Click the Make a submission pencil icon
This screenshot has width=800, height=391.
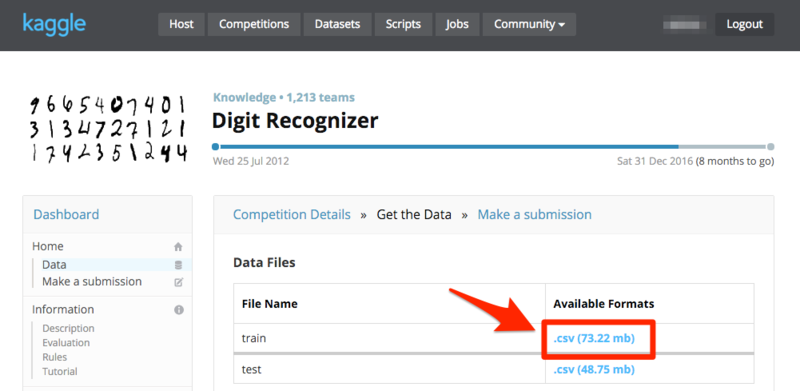click(178, 282)
